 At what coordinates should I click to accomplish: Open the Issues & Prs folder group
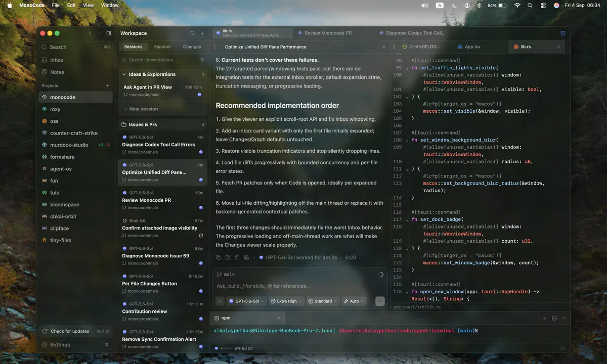coord(162,124)
